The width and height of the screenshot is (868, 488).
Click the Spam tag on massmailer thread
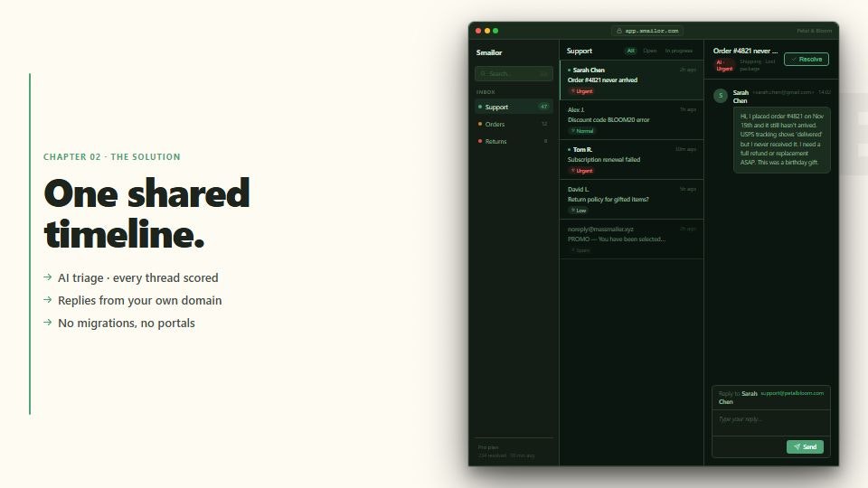pos(580,250)
